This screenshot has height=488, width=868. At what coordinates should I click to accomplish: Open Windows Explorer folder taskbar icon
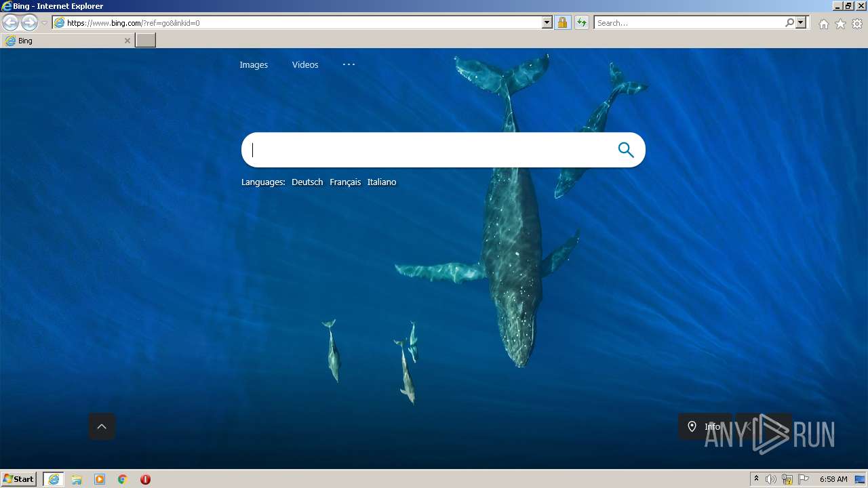tap(77, 479)
